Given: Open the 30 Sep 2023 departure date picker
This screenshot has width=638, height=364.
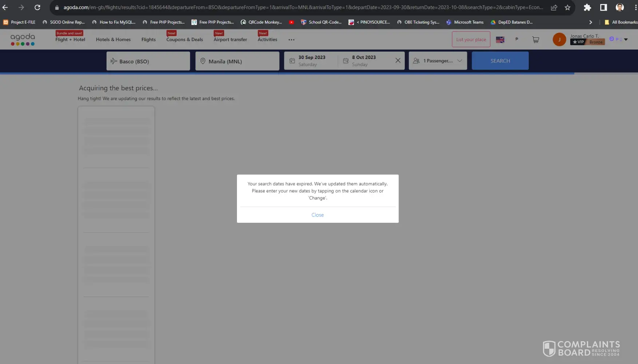Looking at the screenshot, I should coord(311,61).
